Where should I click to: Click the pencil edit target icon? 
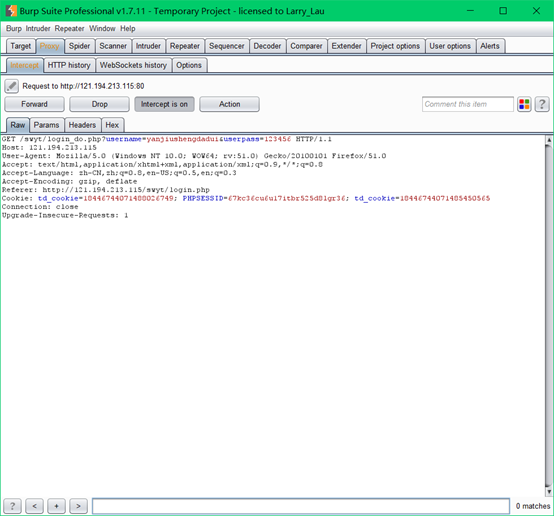click(11, 86)
